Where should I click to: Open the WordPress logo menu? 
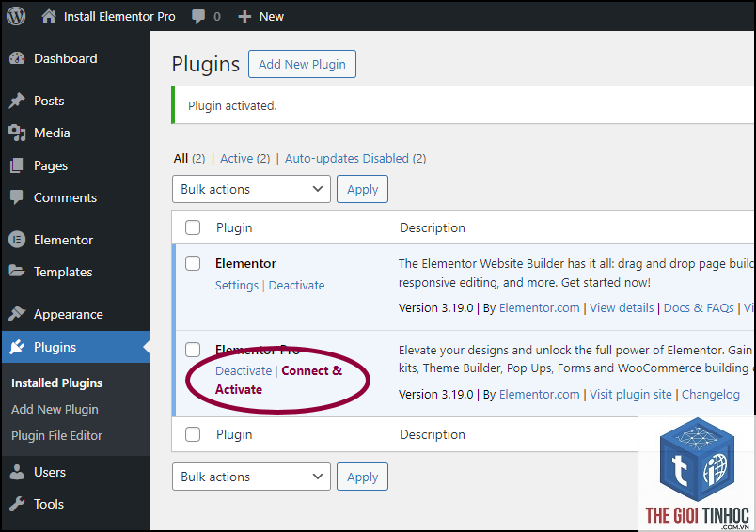point(16,16)
